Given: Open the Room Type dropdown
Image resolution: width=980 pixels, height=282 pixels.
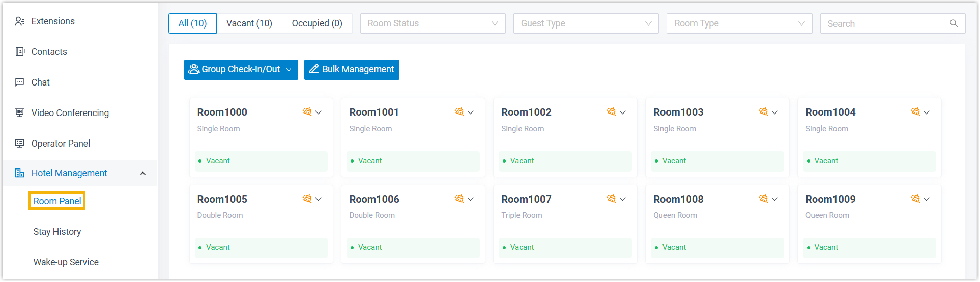Looking at the screenshot, I should tap(739, 23).
